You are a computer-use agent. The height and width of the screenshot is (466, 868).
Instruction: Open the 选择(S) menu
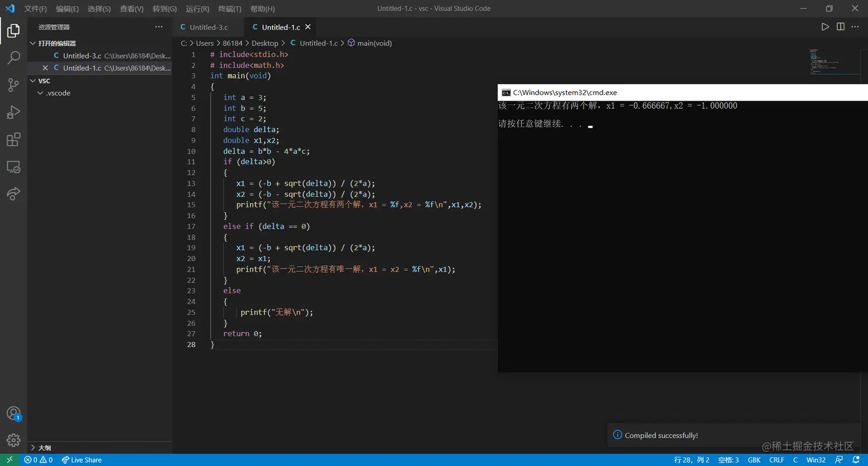pos(99,9)
